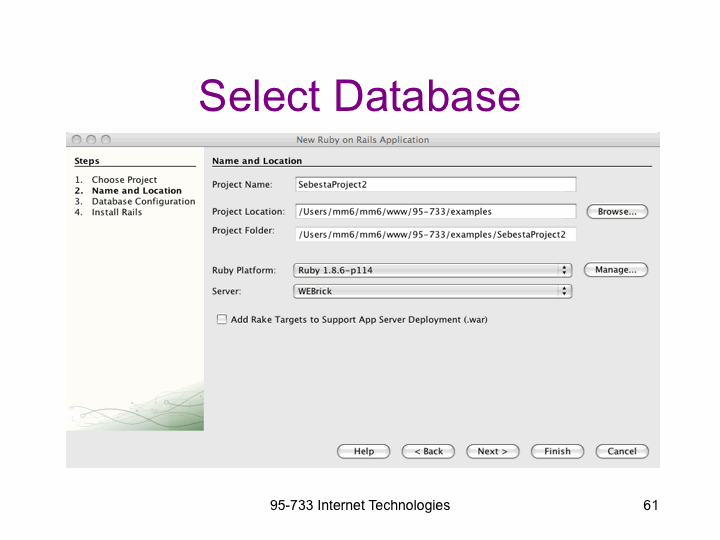Viewport: 720px width, 540px height.
Task: Click into the Project Location field
Action: click(435, 212)
